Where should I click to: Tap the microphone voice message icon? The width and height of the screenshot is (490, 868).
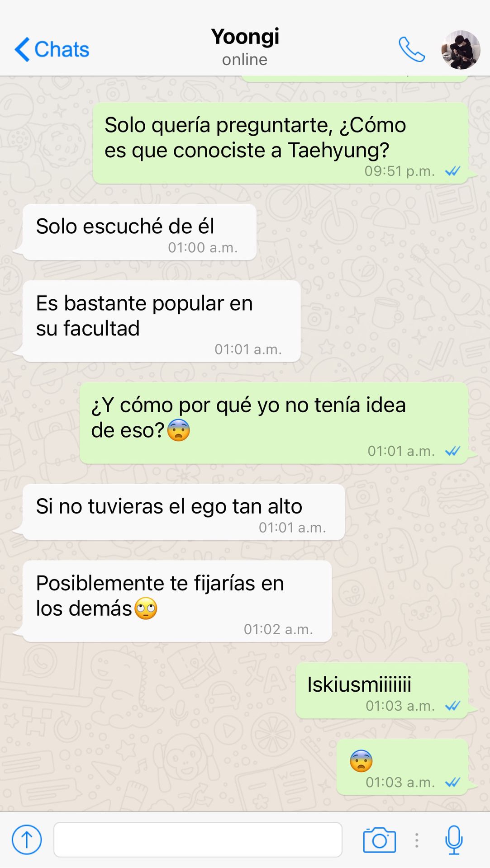[453, 840]
